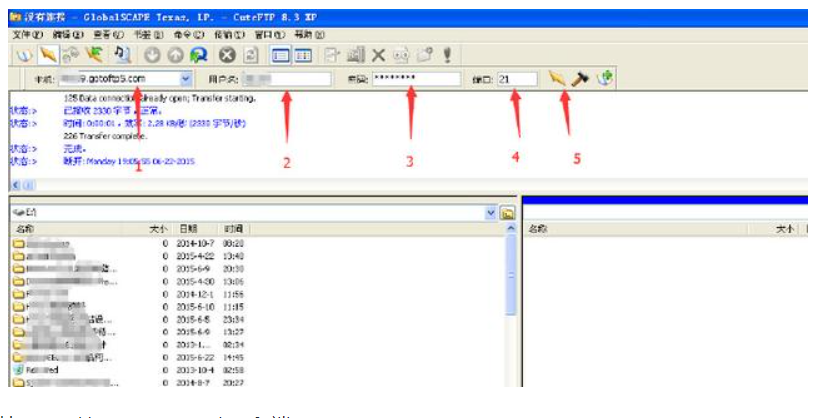
Task: Click the parent folder icon beside local path
Action: [x=507, y=213]
